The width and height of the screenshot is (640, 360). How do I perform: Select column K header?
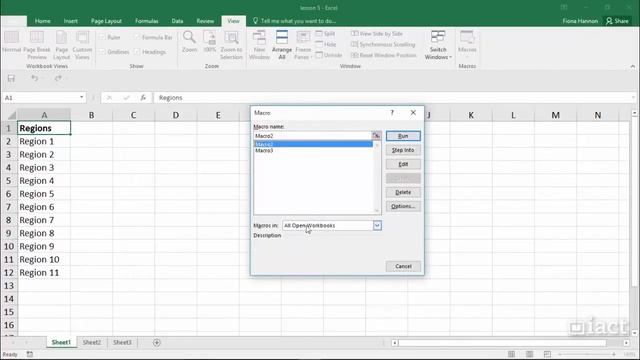(471, 116)
